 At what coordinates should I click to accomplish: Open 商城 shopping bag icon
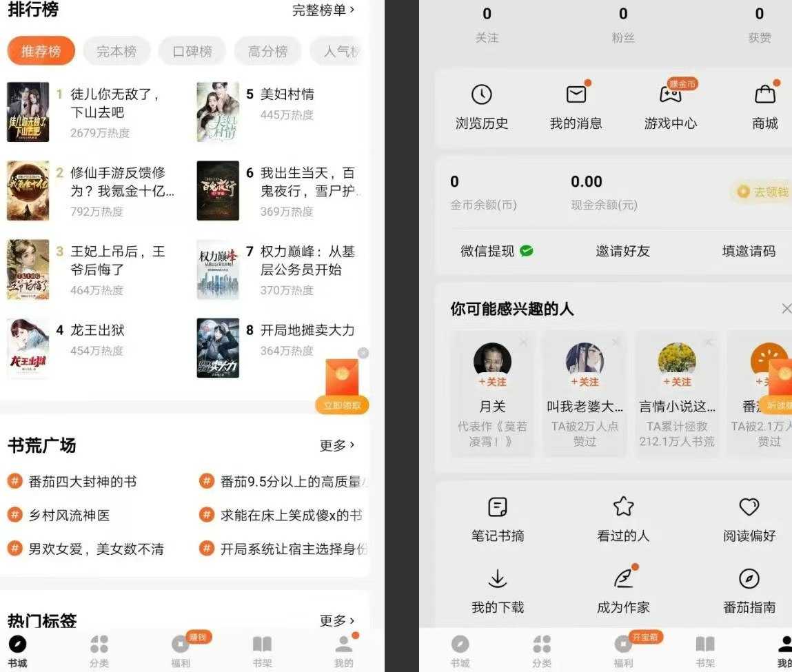pyautogui.click(x=764, y=94)
